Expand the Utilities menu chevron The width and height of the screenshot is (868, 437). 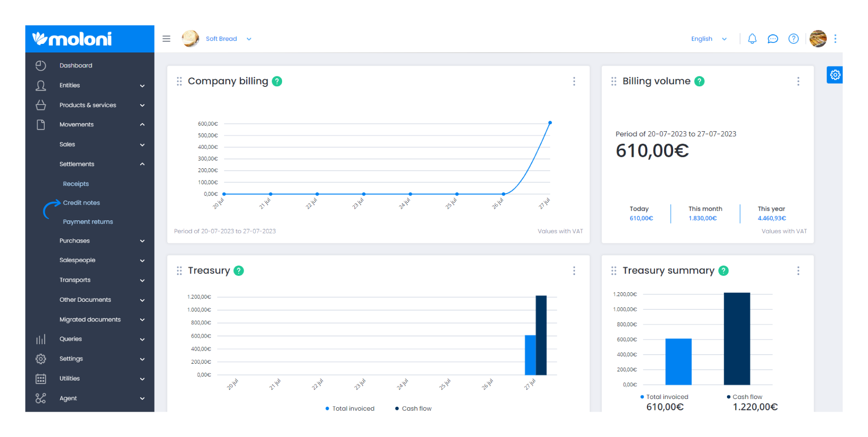point(142,379)
